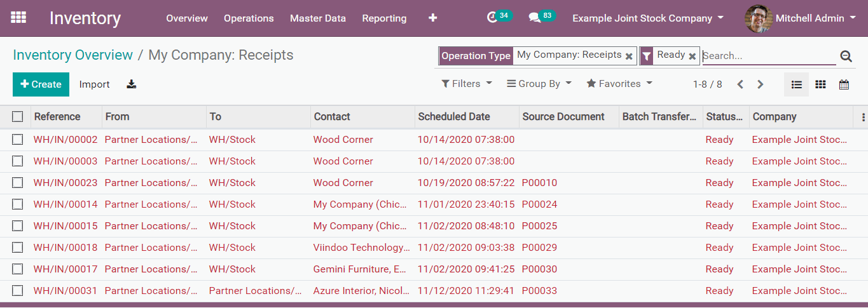Go to next page of records
Viewport: 868px width, 308px height.
tap(760, 84)
